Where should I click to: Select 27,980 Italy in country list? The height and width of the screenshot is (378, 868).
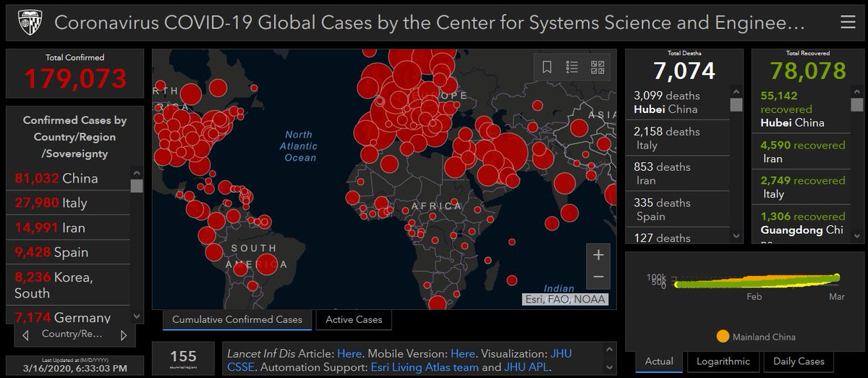pyautogui.click(x=69, y=203)
